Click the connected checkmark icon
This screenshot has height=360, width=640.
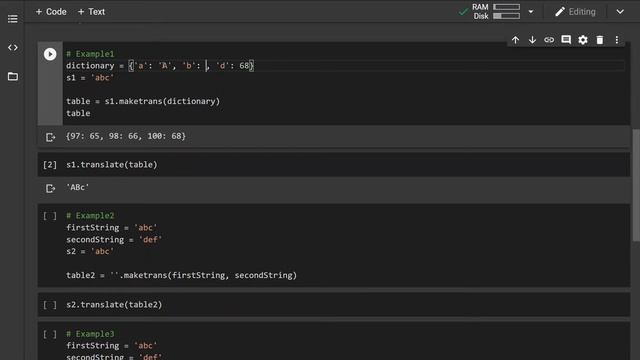(463, 12)
